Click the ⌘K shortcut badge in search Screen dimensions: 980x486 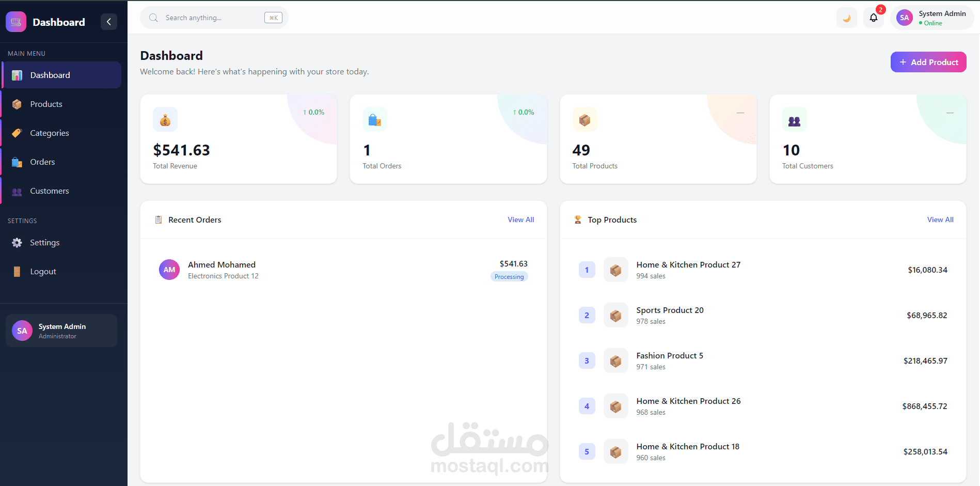273,18
